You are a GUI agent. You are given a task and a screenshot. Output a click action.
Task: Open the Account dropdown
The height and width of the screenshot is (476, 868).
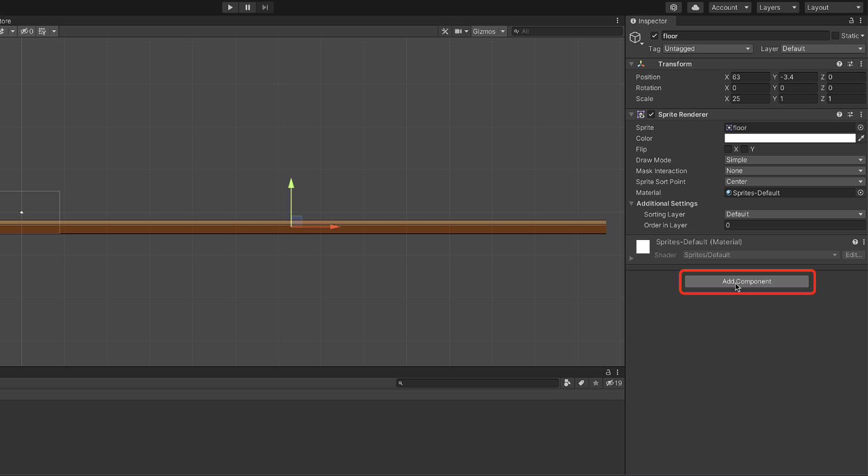click(730, 8)
